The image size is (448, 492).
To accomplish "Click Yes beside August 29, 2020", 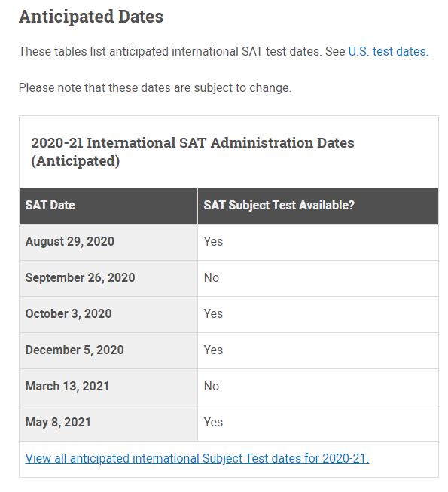I will coord(213,242).
